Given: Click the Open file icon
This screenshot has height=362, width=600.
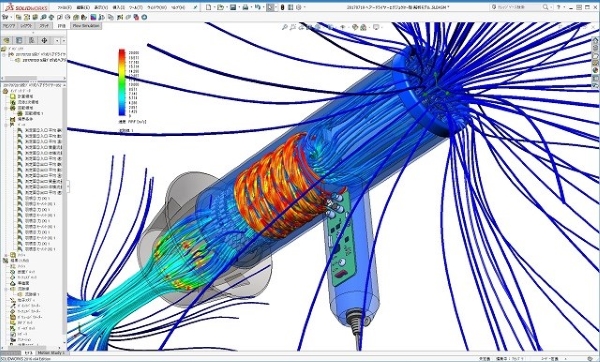Looking at the screenshot, I should tap(220, 7).
